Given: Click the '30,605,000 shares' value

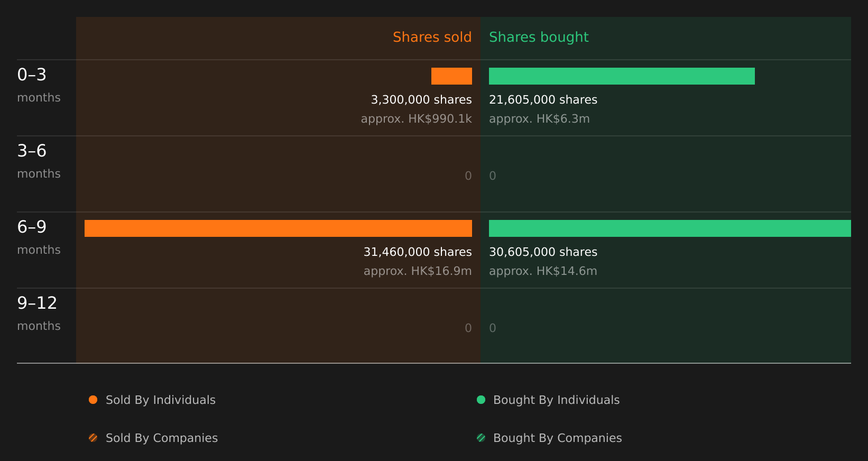Looking at the screenshot, I should click(543, 252).
